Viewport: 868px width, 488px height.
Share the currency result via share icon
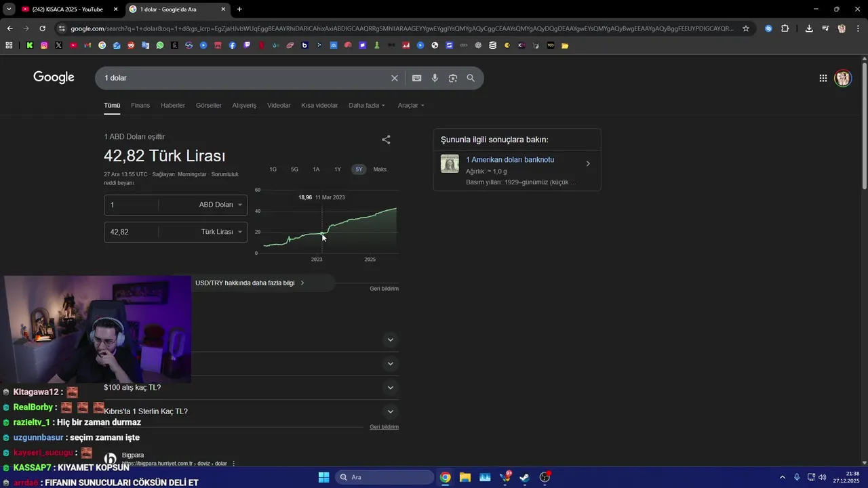[x=386, y=140]
